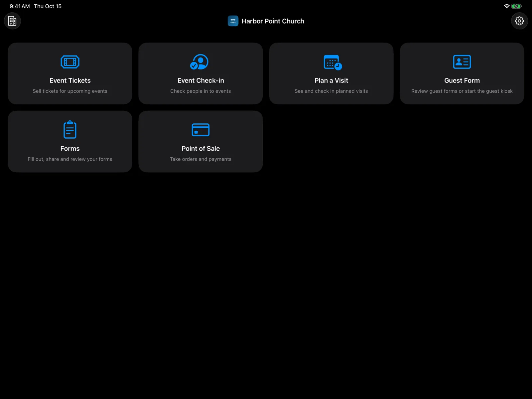Click the Event Check-in person icon
Viewport: 532px width, 399px height.
point(199,62)
